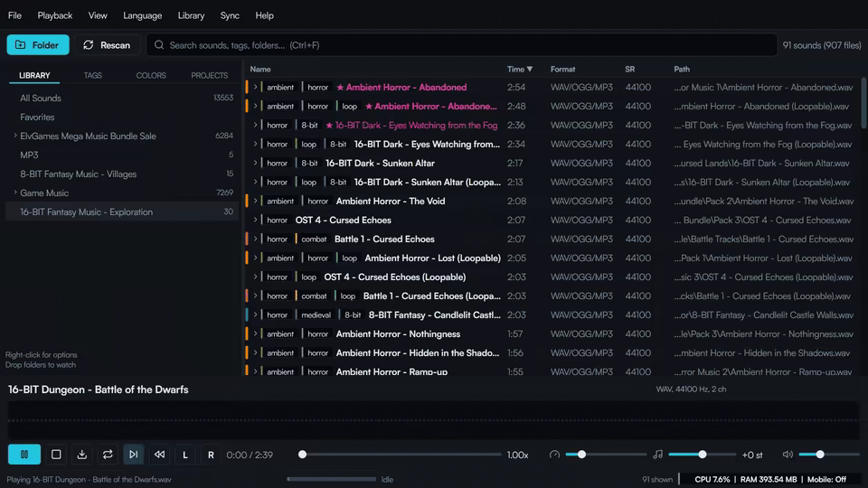Image resolution: width=868 pixels, height=488 pixels.
Task: Open the Sync menu
Action: coord(230,15)
